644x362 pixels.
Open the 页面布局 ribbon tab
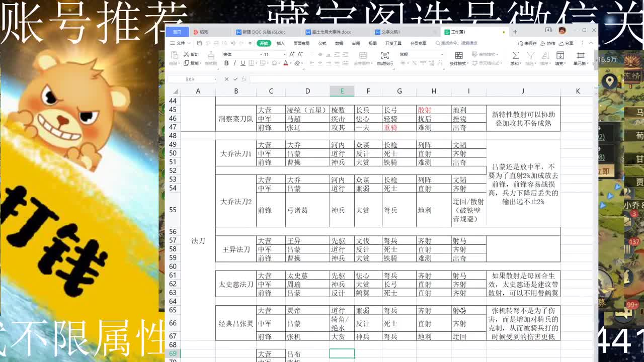point(301,43)
